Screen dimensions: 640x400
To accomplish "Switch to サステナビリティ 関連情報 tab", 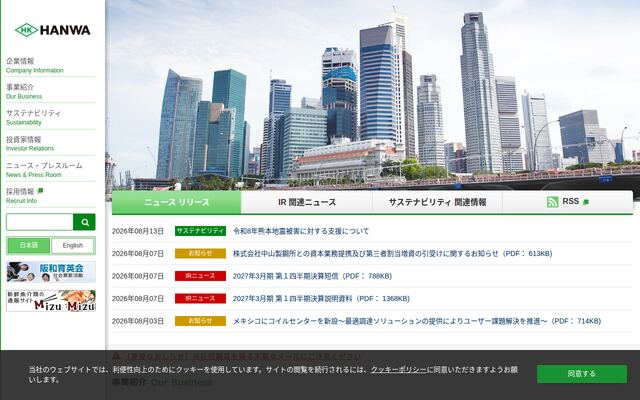I will click(x=437, y=202).
